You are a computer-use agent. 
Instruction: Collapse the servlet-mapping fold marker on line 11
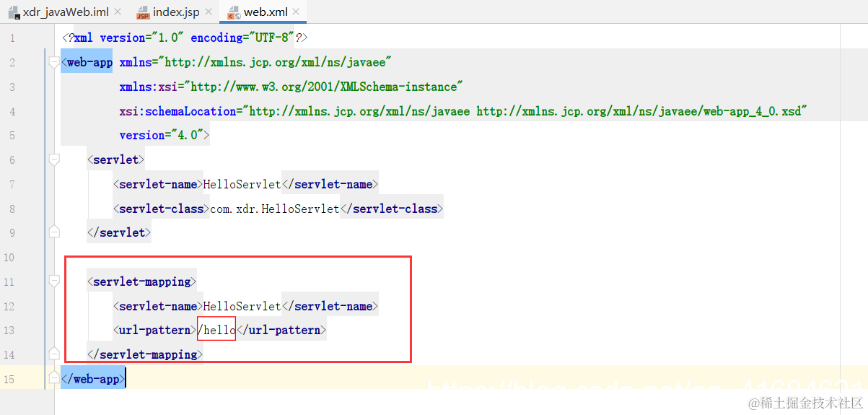pyautogui.click(x=53, y=281)
